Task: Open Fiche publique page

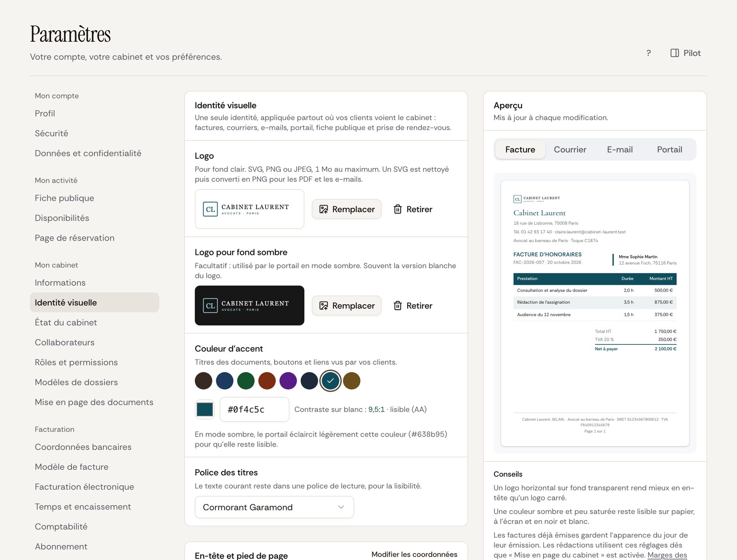Action: coord(94,198)
